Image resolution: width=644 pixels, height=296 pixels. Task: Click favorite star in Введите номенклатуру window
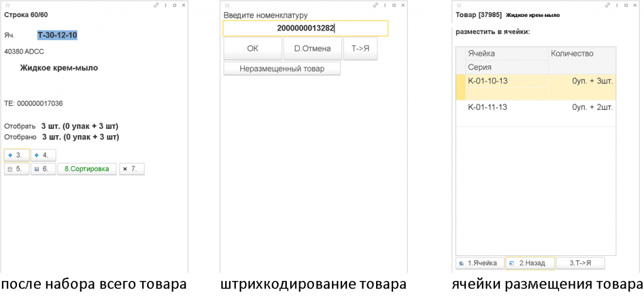click(x=226, y=5)
